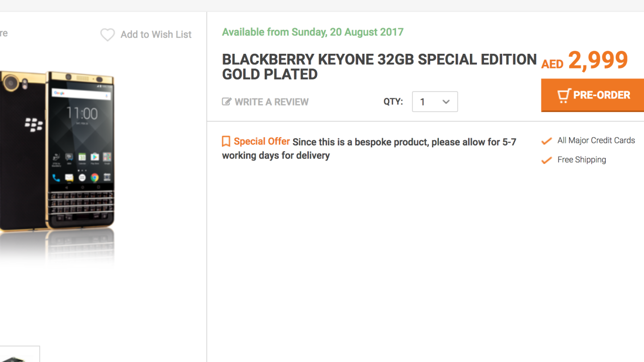Screen dimensions: 644x362
Task: Open the WRITE A REVIEW link
Action: click(x=271, y=102)
